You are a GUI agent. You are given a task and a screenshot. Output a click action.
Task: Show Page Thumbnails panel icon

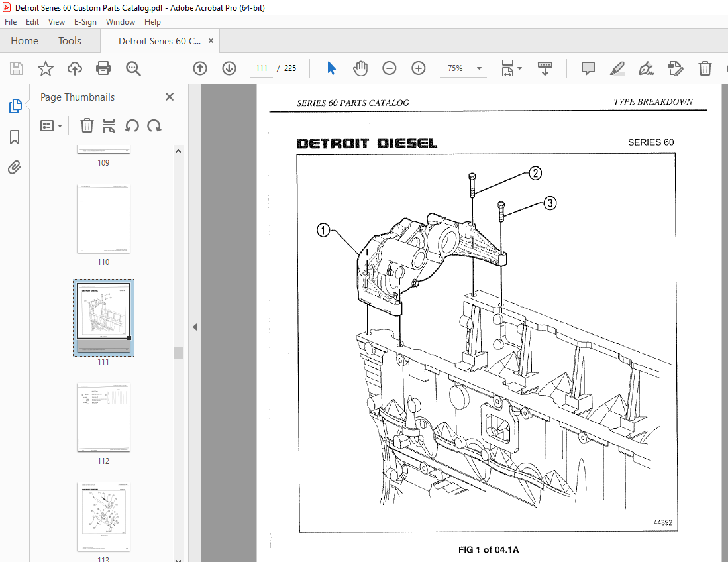(x=15, y=106)
